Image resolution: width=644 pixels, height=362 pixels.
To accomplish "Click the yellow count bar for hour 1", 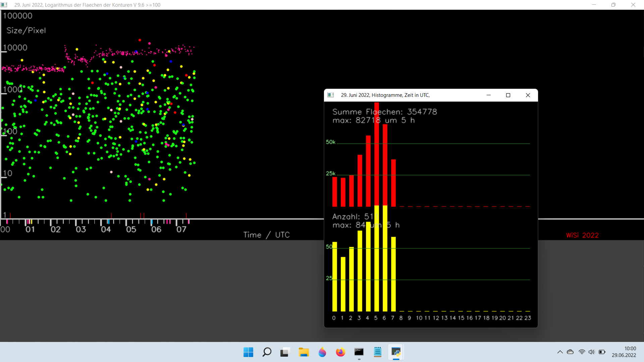I will point(343,284).
